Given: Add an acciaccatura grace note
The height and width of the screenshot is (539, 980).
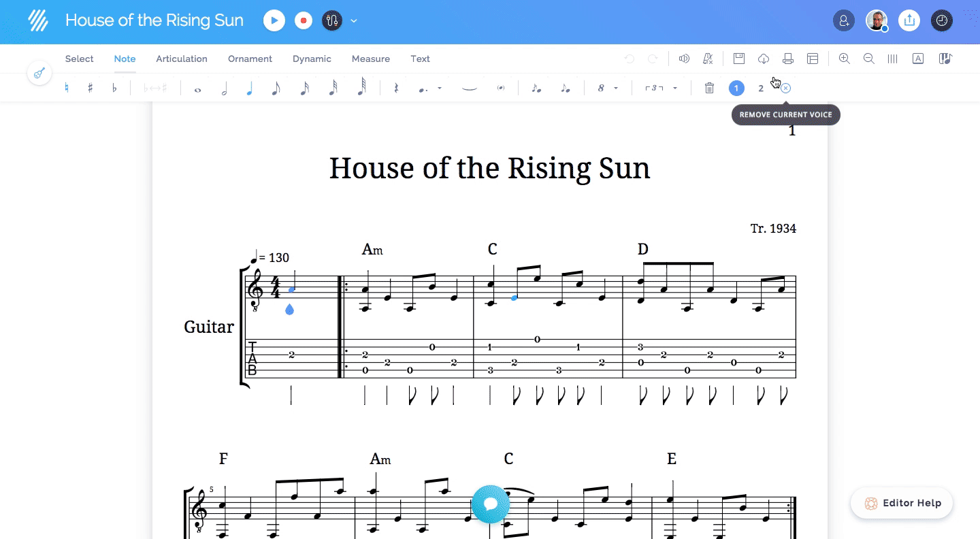Looking at the screenshot, I should [x=536, y=88].
